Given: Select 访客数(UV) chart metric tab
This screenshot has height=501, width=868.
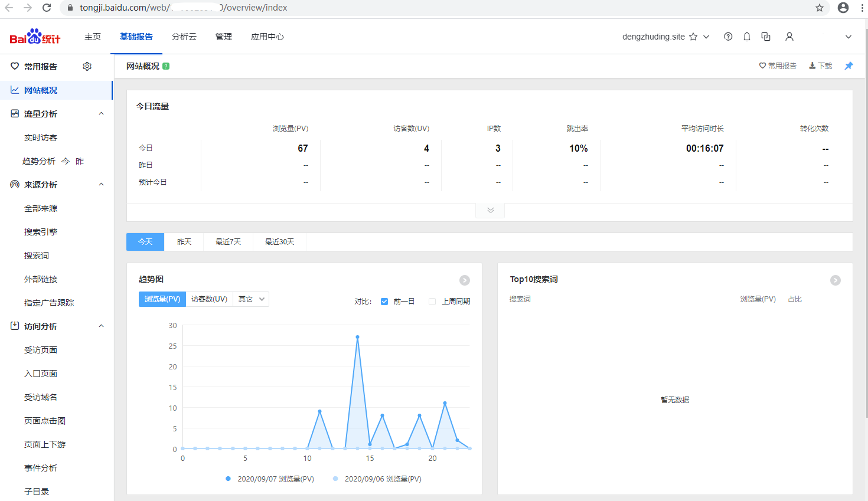Looking at the screenshot, I should point(210,299).
